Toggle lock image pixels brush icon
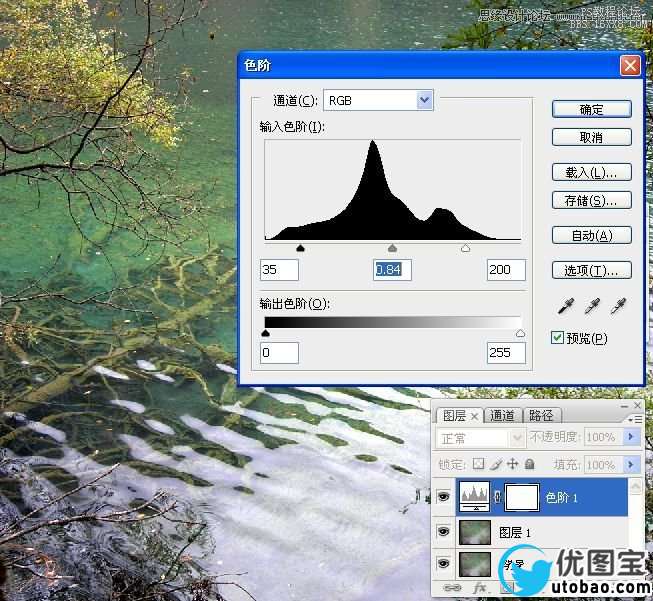The height and width of the screenshot is (601, 653). click(x=496, y=464)
